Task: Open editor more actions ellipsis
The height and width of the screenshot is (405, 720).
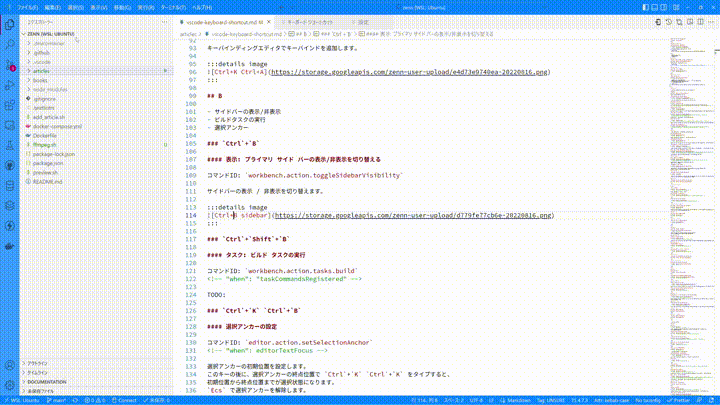Action: pyautogui.click(x=711, y=22)
